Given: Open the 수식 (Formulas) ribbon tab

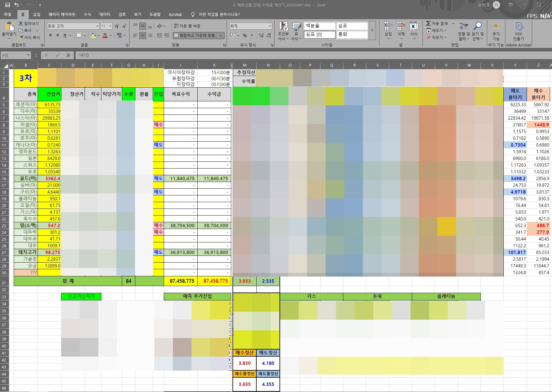Looking at the screenshot, I should pyautogui.click(x=87, y=14).
